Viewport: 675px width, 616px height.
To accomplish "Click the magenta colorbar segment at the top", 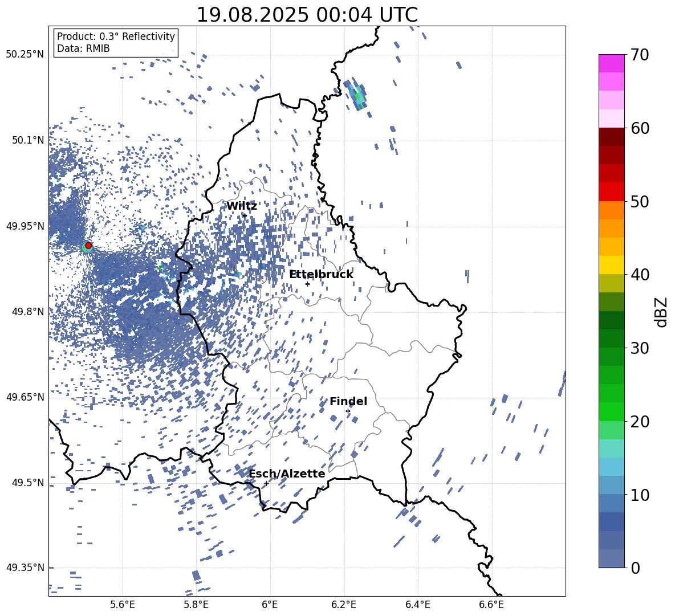I will [x=612, y=64].
